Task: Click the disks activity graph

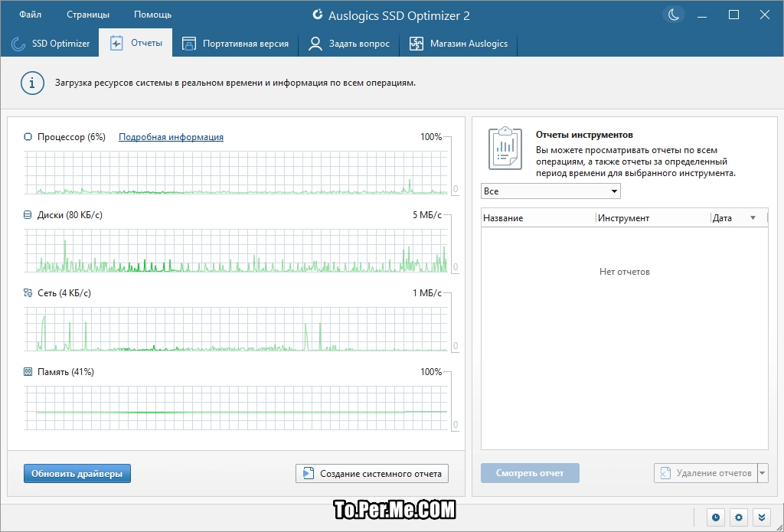Action: (236, 250)
